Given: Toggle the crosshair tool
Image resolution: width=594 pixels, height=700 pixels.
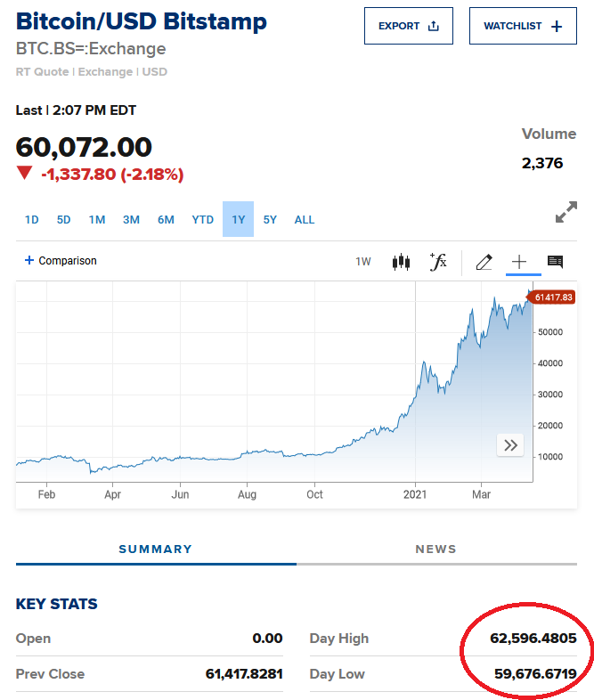Looking at the screenshot, I should click(518, 262).
